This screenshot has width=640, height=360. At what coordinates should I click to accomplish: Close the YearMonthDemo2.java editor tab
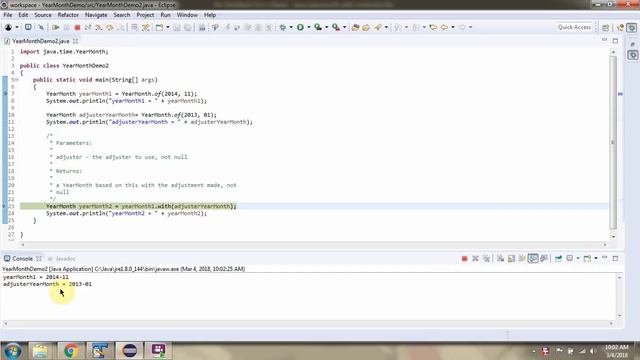pyautogui.click(x=76, y=41)
